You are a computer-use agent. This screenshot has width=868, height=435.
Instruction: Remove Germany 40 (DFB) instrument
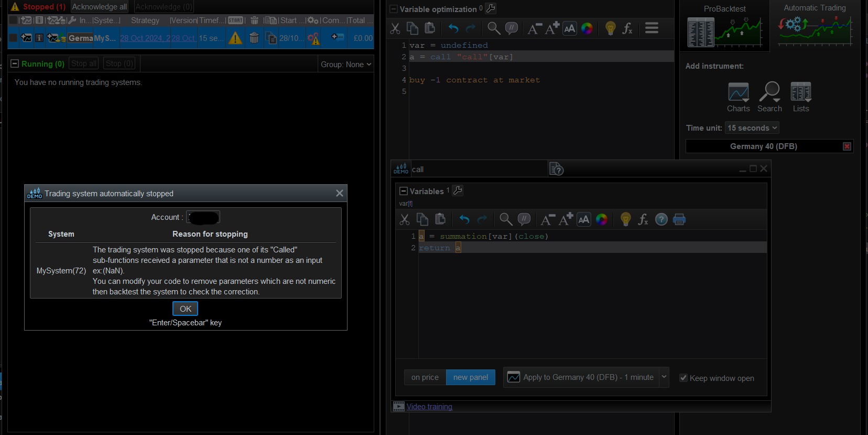847,146
